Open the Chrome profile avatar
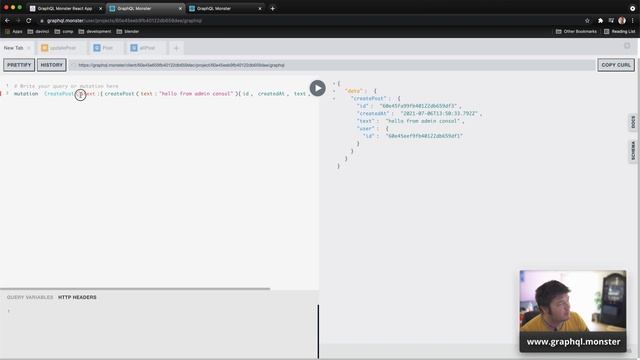Viewport: 640px width, 360px height. click(x=622, y=20)
